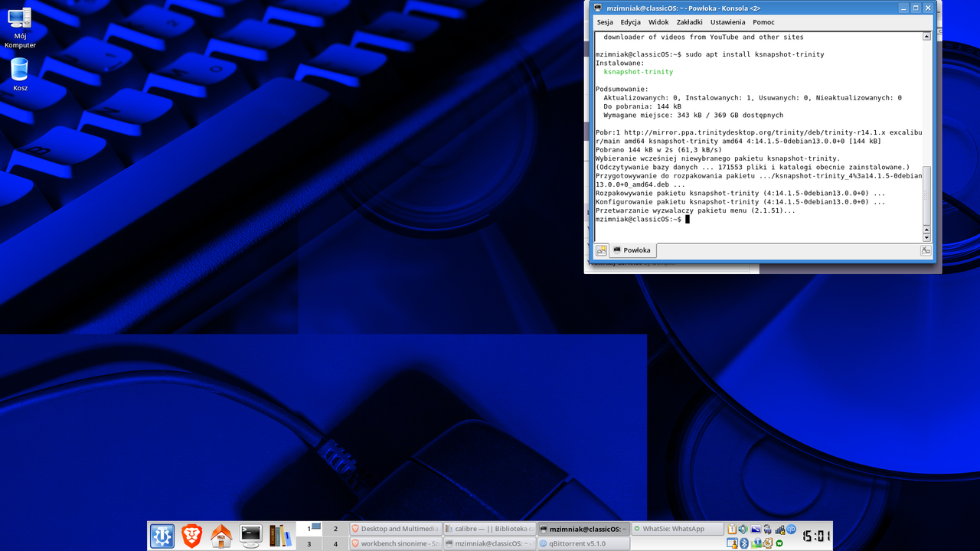Activate the top-row mzimniak@classicOS taskbar entry
The image size is (980, 551).
point(583,529)
